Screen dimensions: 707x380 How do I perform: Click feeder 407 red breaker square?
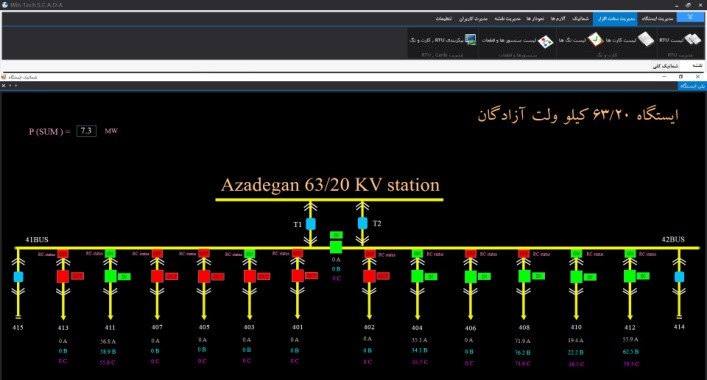[x=157, y=276]
